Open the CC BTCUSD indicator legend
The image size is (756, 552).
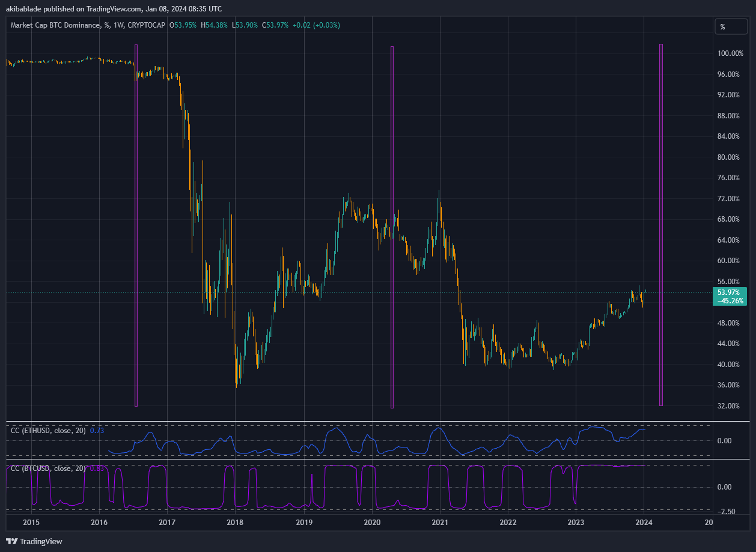tap(48, 468)
